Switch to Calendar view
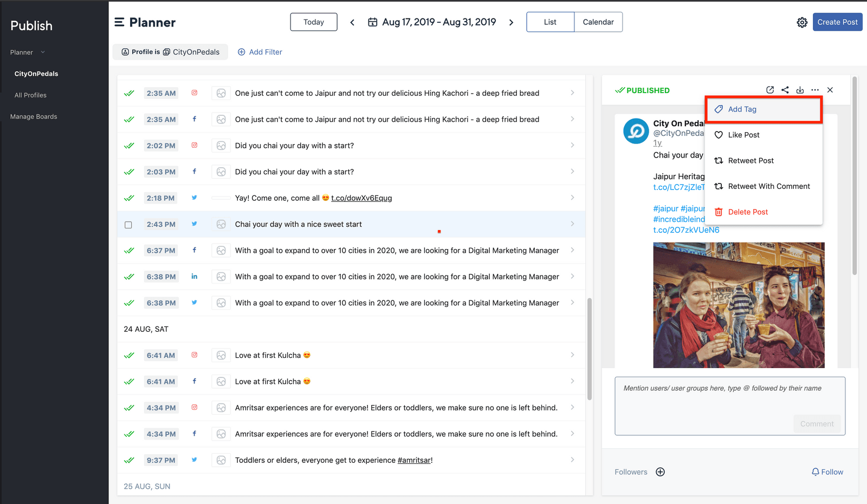Image resolution: width=867 pixels, height=504 pixels. click(x=598, y=22)
